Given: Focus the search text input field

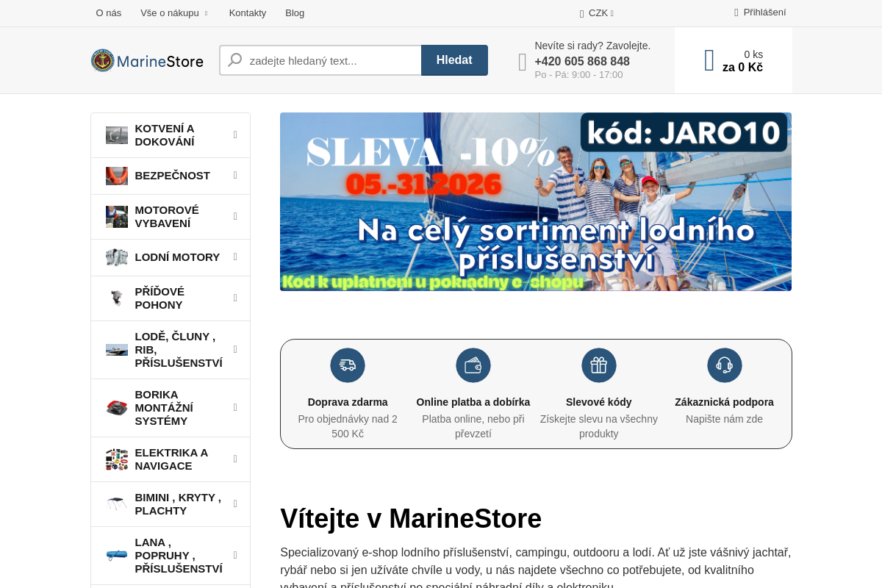Looking at the screenshot, I should pos(320,60).
